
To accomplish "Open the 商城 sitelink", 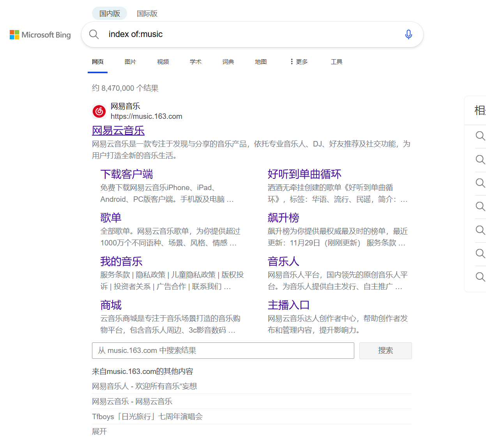I will point(111,305).
